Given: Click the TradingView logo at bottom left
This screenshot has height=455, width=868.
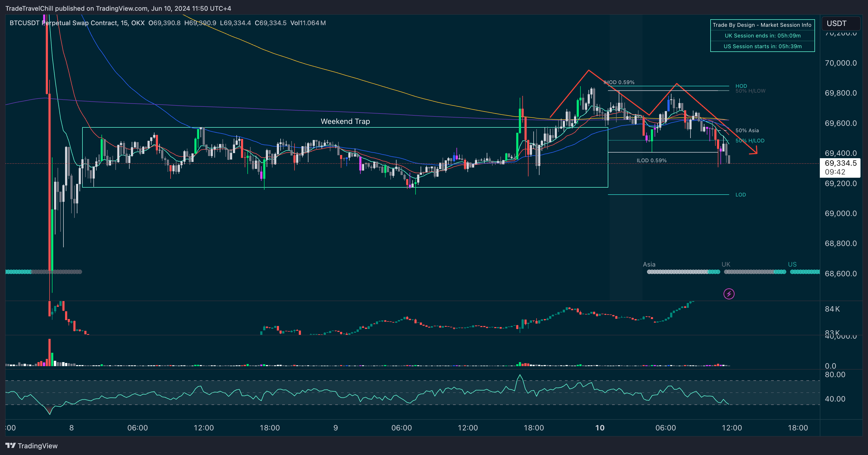Looking at the screenshot, I should tap(32, 446).
